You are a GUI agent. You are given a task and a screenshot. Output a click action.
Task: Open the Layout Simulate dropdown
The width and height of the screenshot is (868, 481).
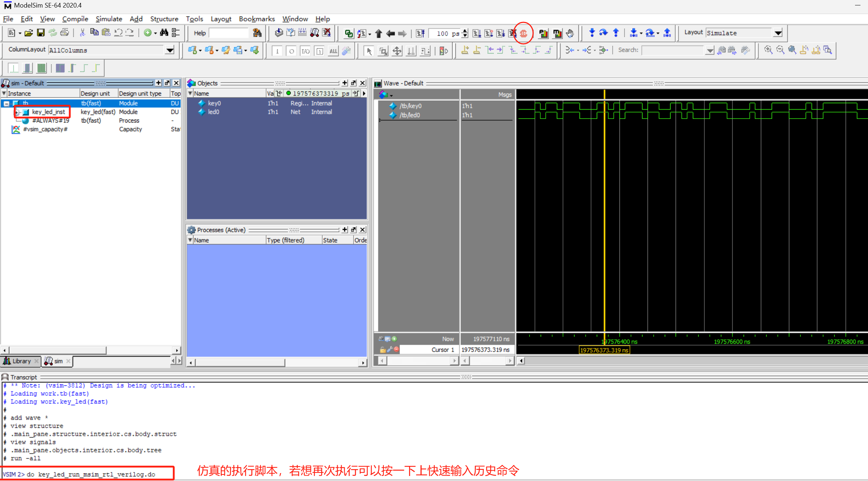point(778,33)
